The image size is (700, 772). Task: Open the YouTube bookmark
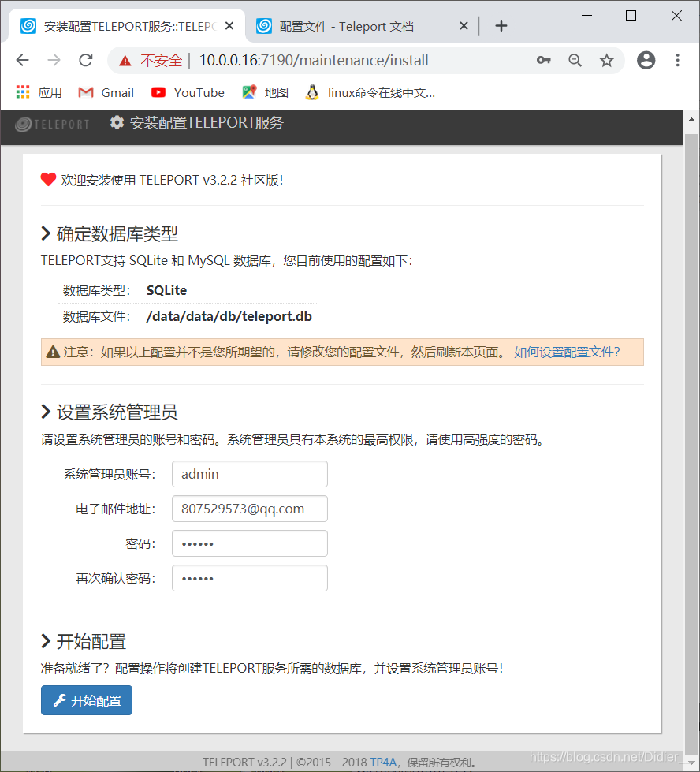pos(187,92)
